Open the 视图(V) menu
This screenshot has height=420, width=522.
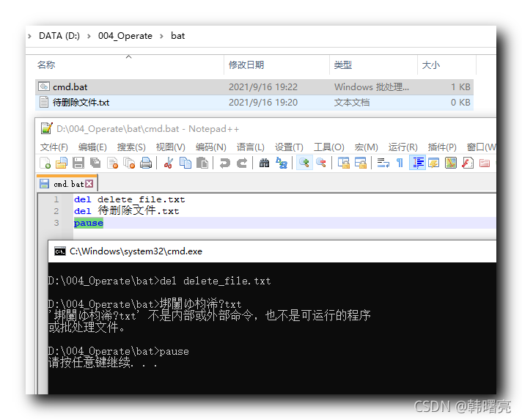pos(170,147)
